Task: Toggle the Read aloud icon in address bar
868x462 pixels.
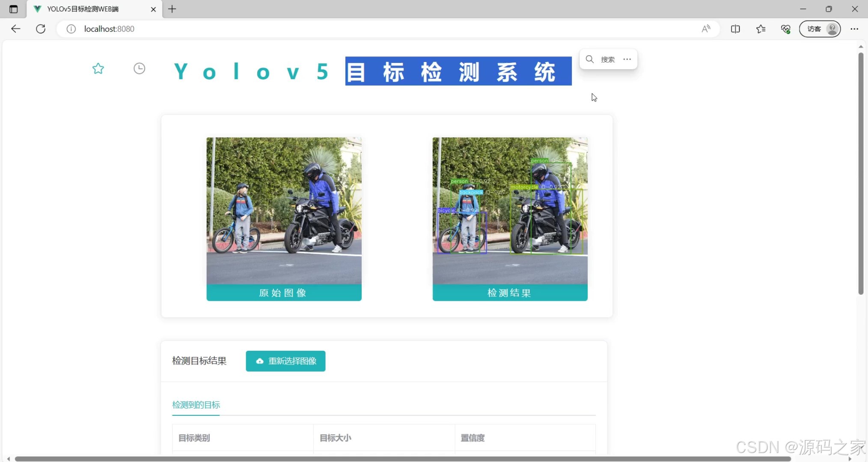Action: (x=706, y=29)
